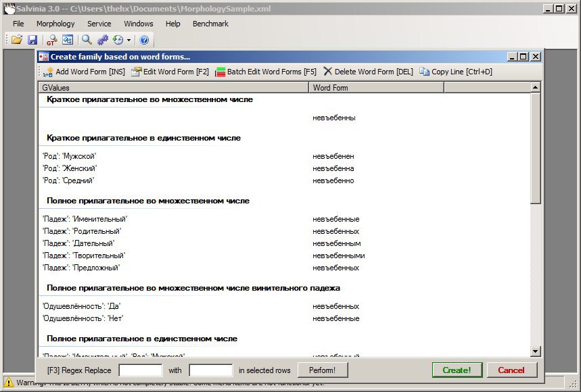Focus the Regex Replace pattern field

[x=140, y=370]
